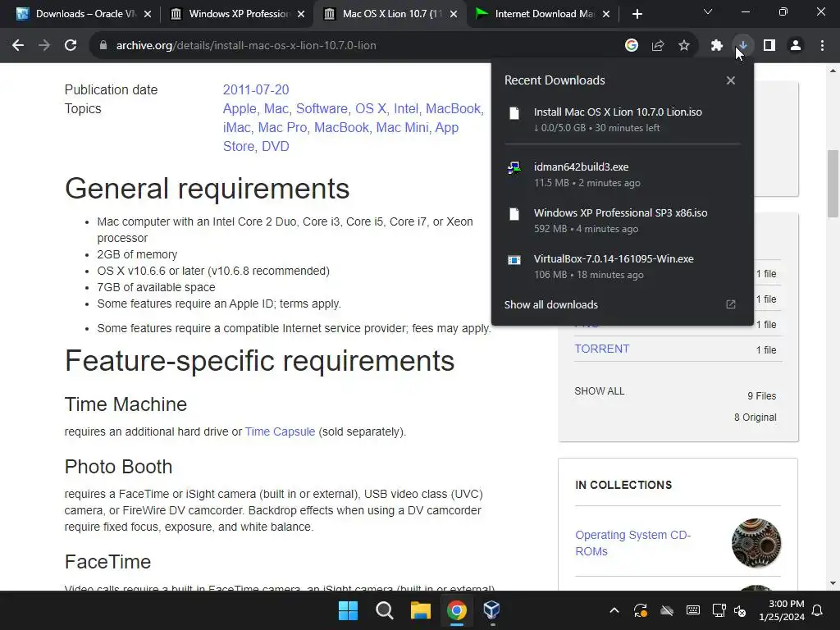Open Show all downloads external icon
Viewport: 840px width, 630px height.
pos(731,304)
